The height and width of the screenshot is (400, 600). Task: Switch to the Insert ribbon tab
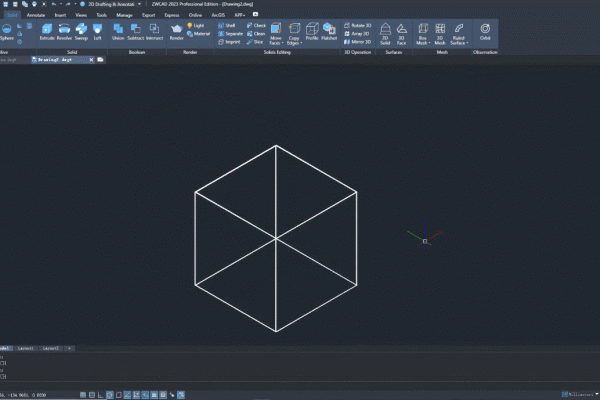click(x=60, y=15)
